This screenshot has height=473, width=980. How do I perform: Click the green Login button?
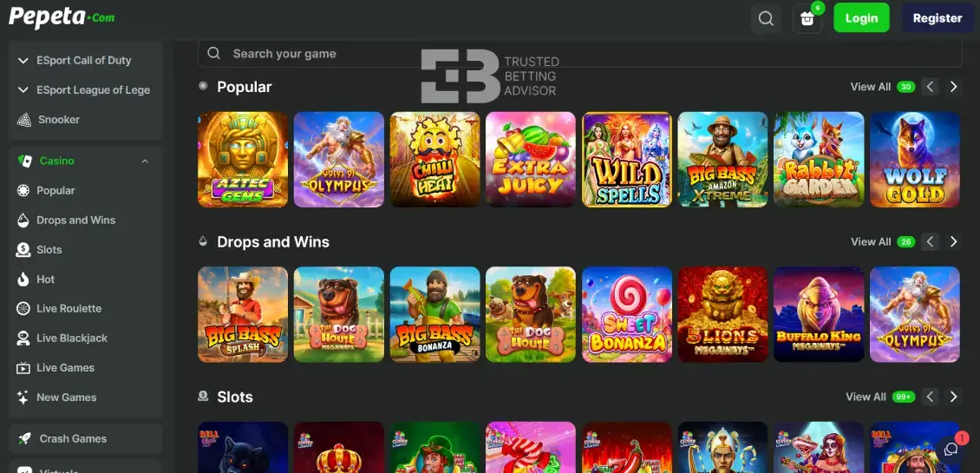pos(861,18)
